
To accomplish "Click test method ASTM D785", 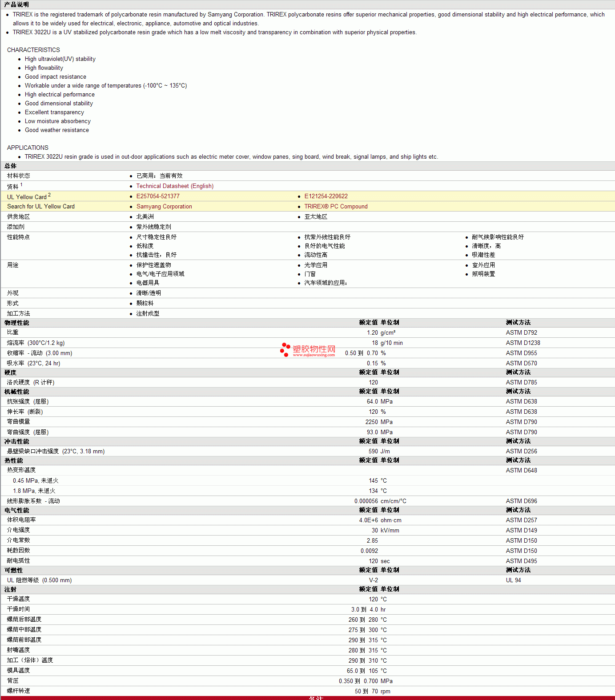I will [x=522, y=382].
